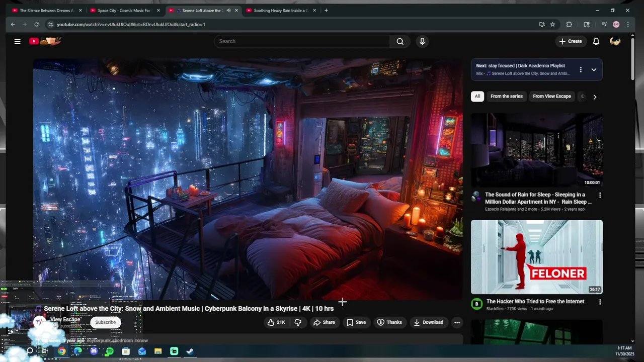
Task: Close the Space City tab
Action: [158, 10]
